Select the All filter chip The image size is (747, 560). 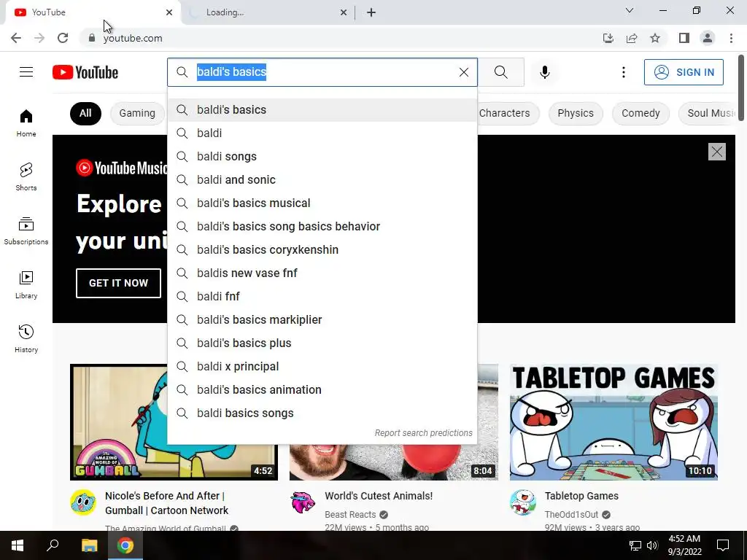coord(85,113)
